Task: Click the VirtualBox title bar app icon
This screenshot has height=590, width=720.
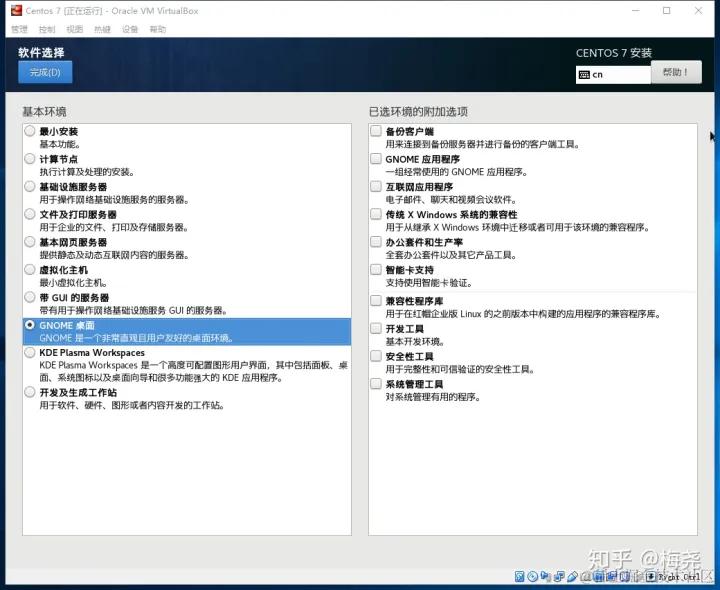Action: click(17, 10)
